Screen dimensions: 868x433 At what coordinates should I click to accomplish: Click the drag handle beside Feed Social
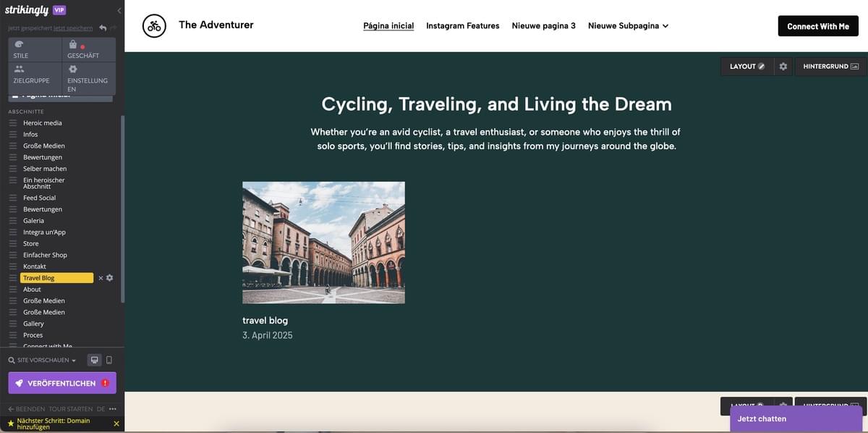[x=13, y=198]
